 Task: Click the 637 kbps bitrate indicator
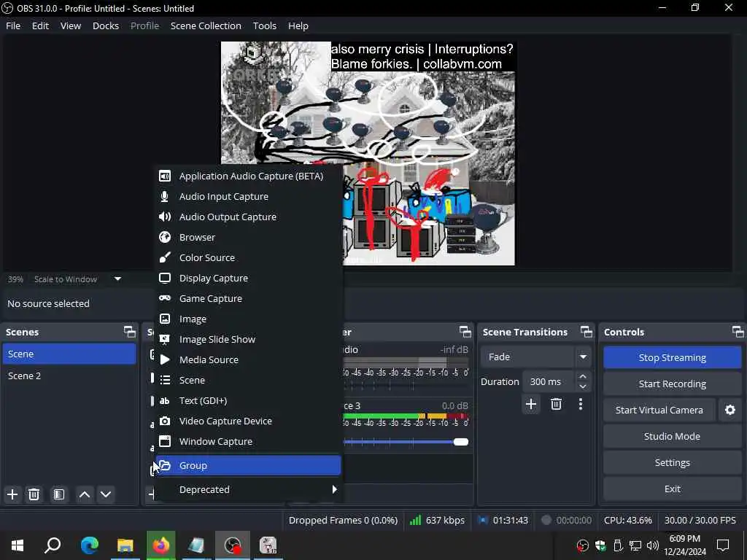pos(438,521)
